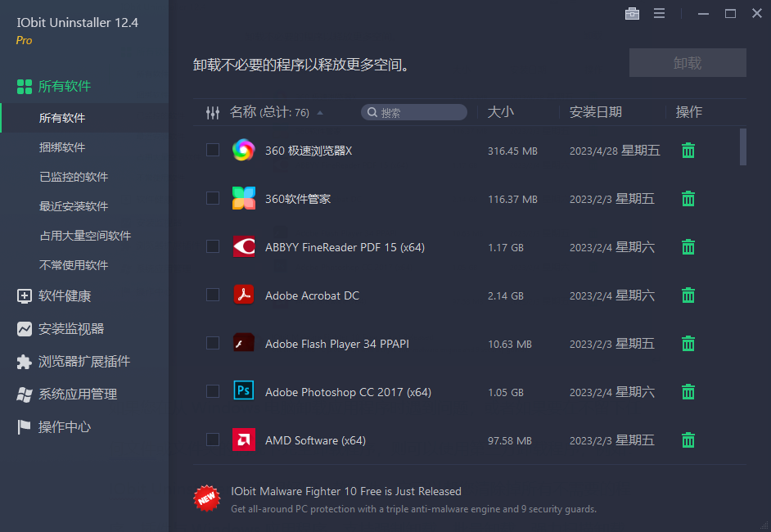The height and width of the screenshot is (532, 771).
Task: Click the 操作 column header
Action: pos(688,112)
